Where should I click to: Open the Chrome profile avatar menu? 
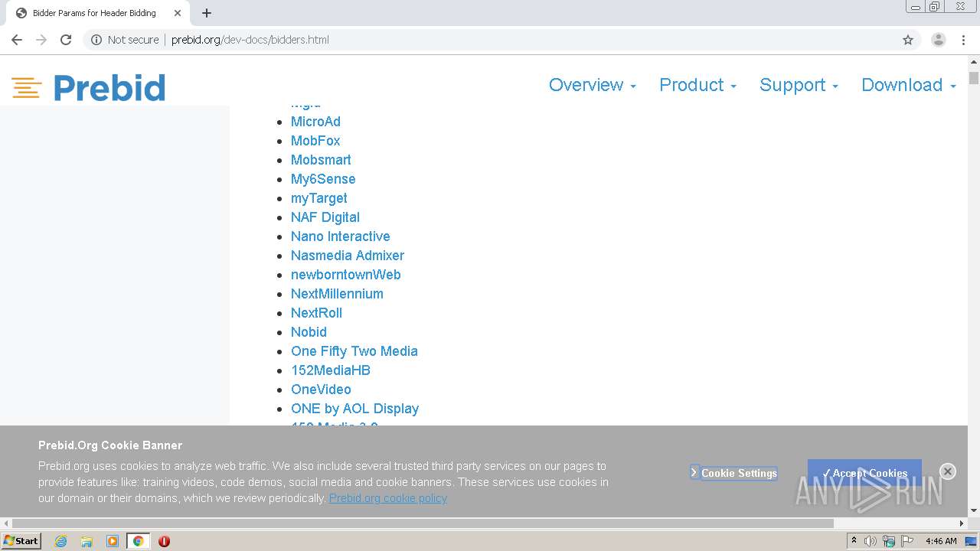coord(939,40)
